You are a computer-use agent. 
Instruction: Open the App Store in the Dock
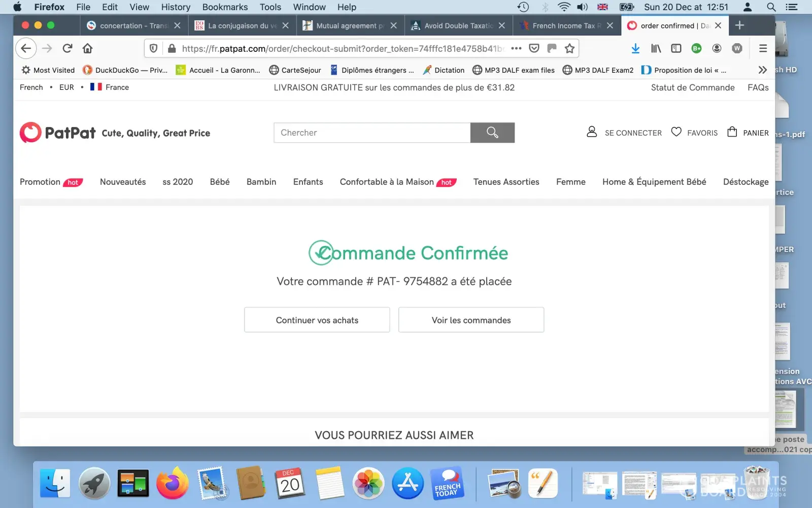click(x=408, y=483)
